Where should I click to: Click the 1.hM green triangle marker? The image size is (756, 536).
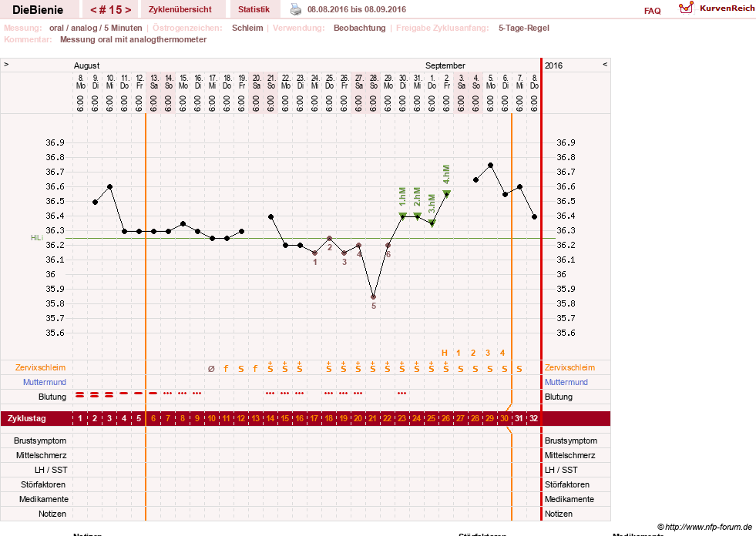point(402,216)
